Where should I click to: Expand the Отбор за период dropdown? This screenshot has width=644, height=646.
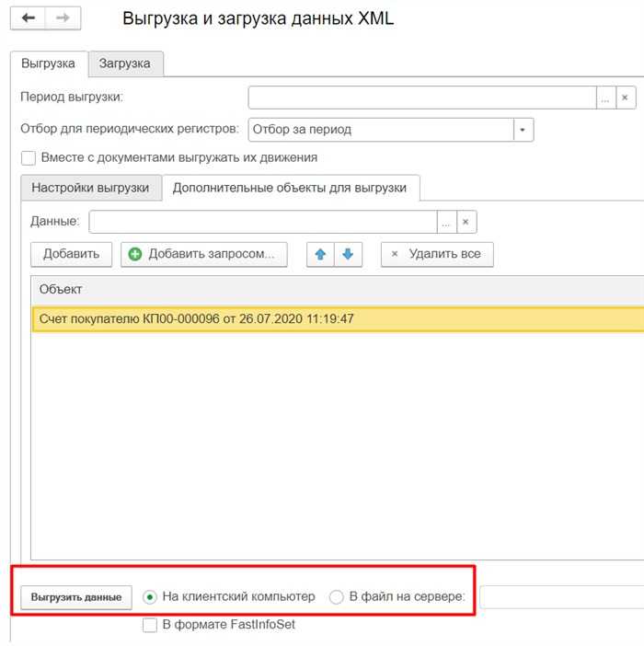(x=523, y=130)
